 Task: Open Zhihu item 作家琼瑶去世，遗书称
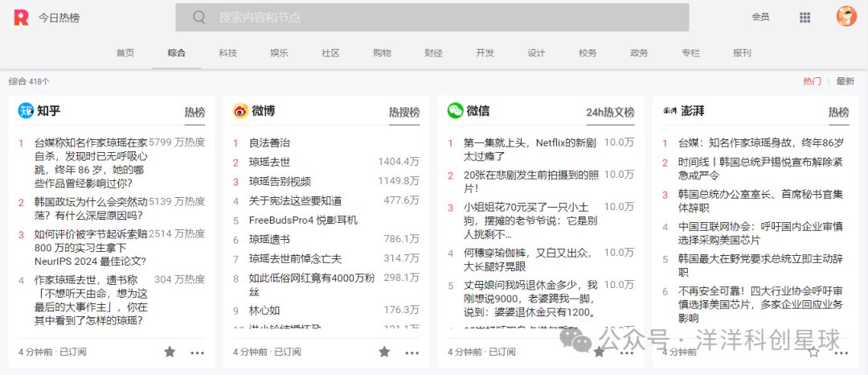coord(91,300)
